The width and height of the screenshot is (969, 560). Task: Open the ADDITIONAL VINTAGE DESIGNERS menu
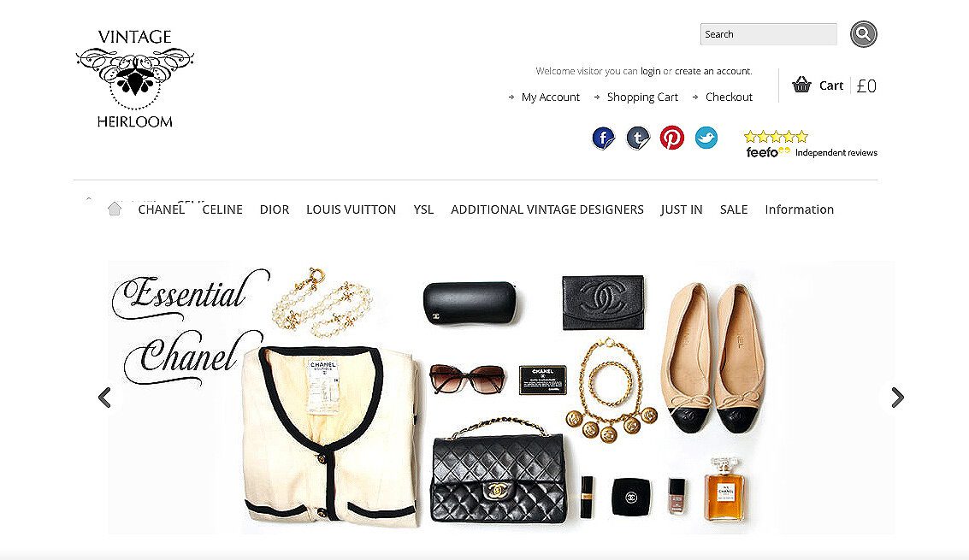(x=547, y=209)
